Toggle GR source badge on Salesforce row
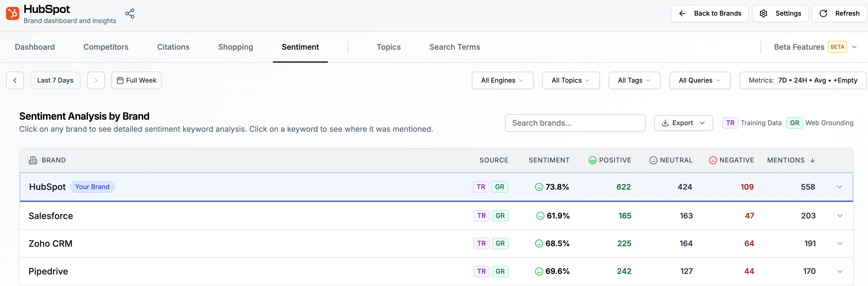 tap(500, 215)
